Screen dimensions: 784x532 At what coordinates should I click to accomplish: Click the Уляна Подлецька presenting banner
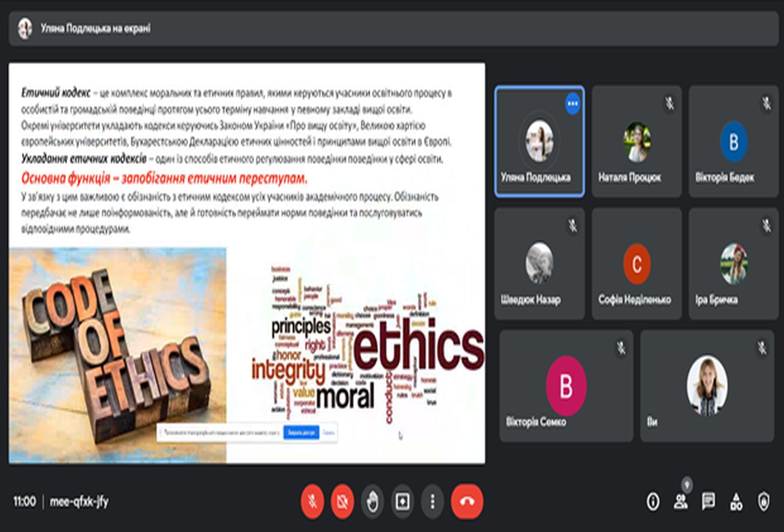click(95, 28)
